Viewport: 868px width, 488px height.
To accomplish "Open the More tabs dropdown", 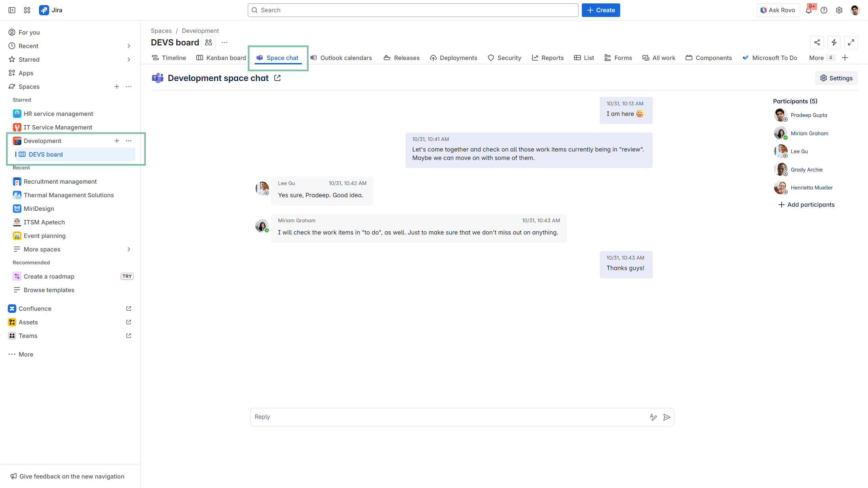I will 821,58.
